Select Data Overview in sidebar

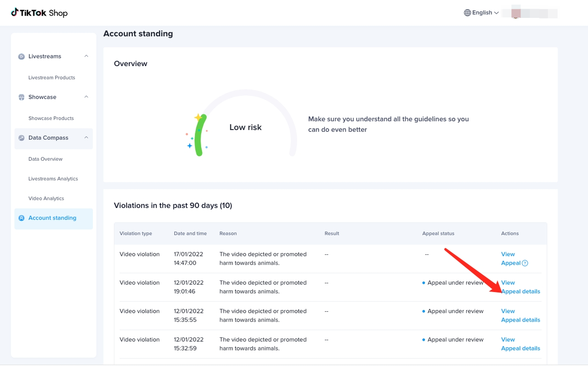click(x=45, y=159)
